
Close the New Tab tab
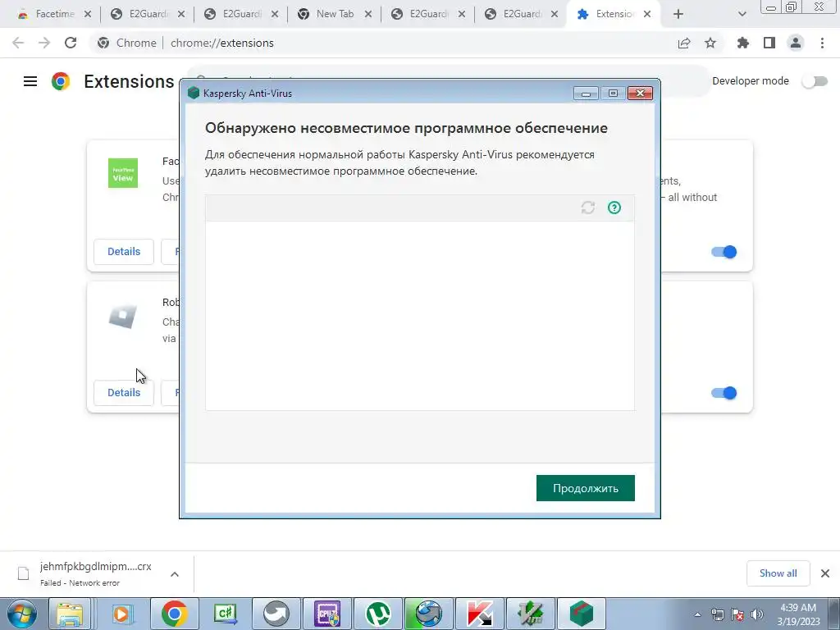(x=368, y=15)
